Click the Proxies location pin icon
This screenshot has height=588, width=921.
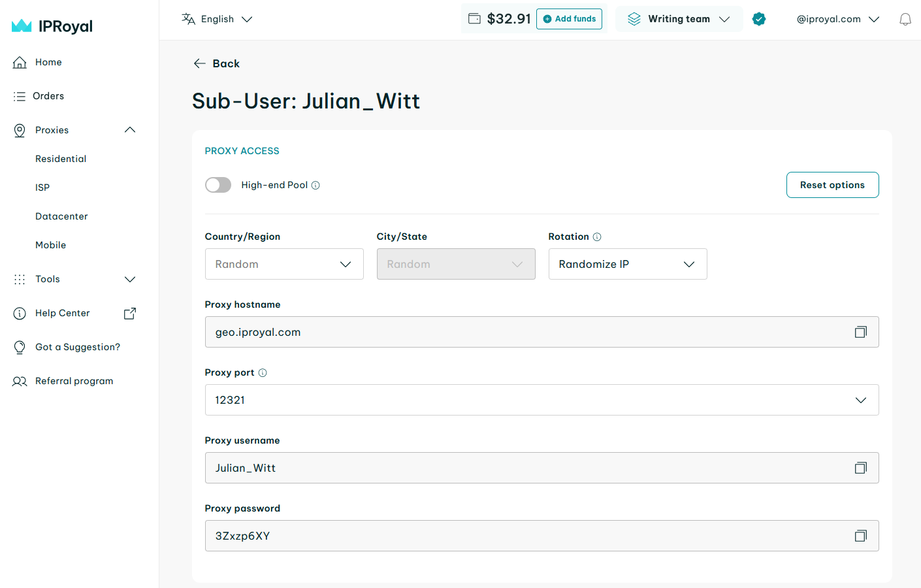(x=20, y=130)
